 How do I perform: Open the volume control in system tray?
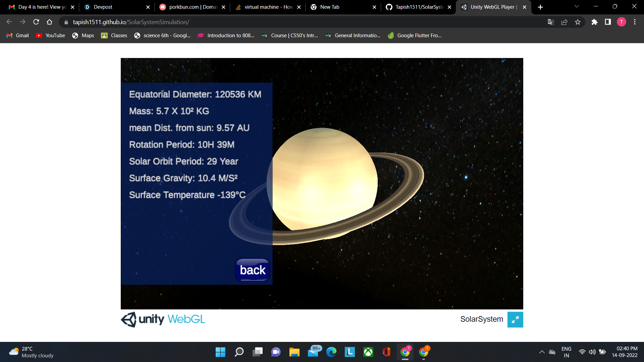tap(592, 352)
